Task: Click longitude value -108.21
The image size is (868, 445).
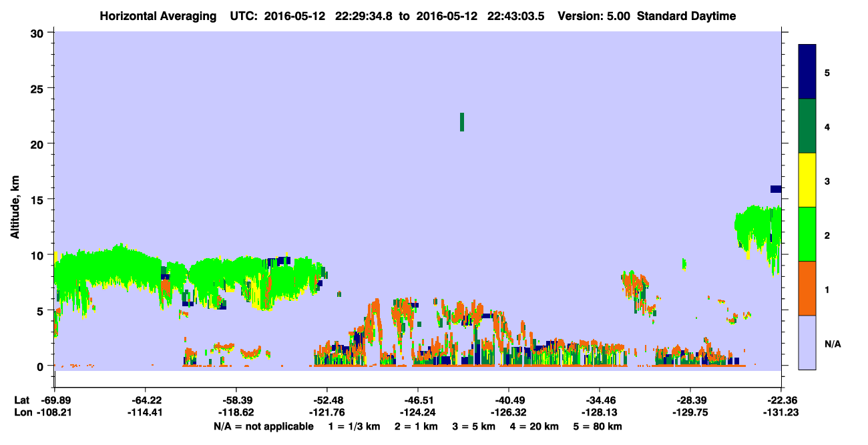Action: [54, 413]
